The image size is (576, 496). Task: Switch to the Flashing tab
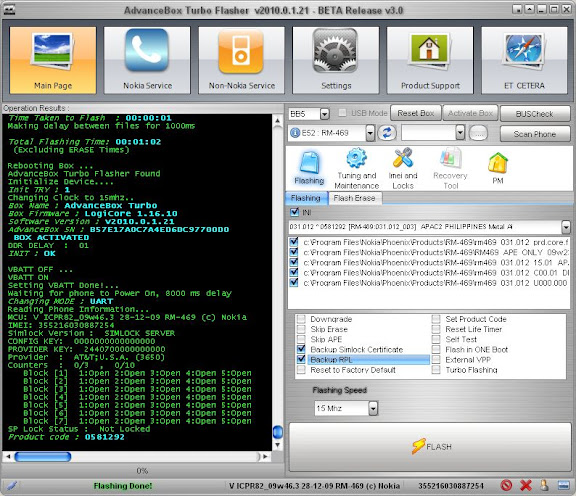pos(306,198)
